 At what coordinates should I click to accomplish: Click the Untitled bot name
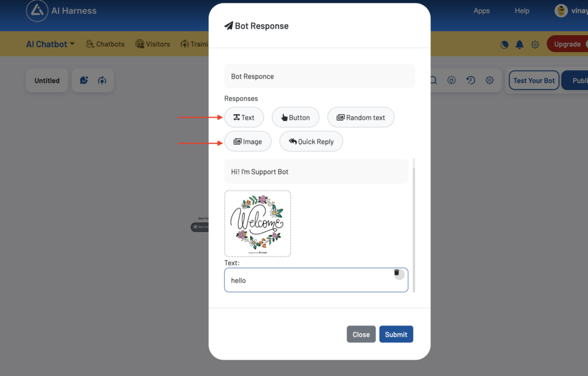click(47, 80)
